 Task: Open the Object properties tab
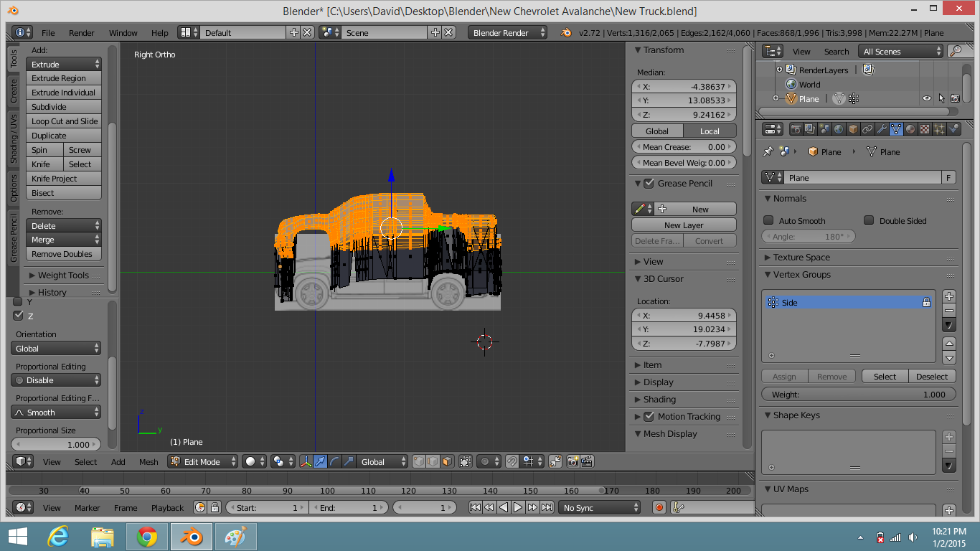pos(853,129)
